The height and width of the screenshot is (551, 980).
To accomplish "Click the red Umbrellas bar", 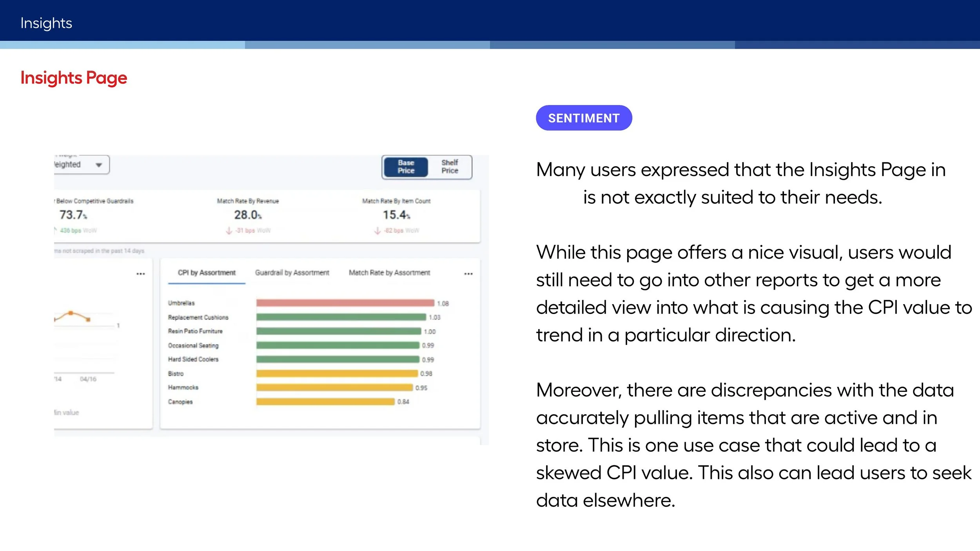I will 345,303.
